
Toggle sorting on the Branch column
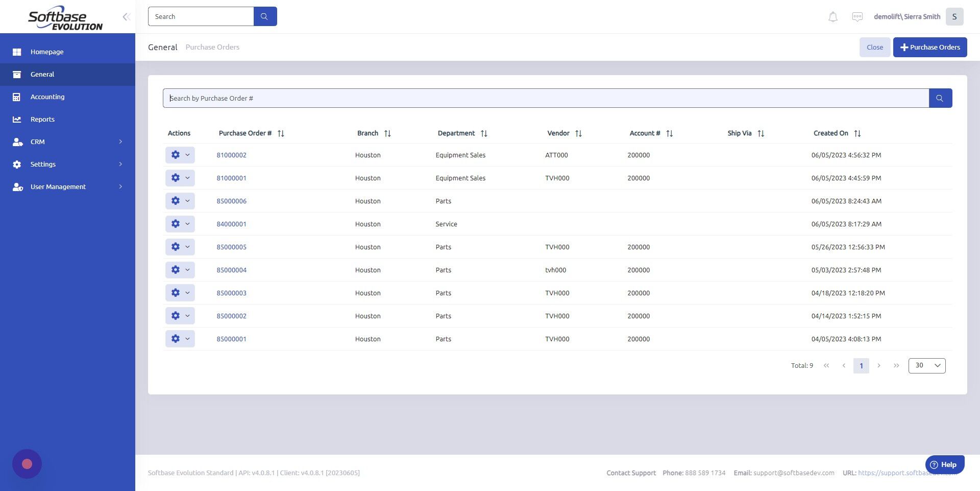pyautogui.click(x=388, y=133)
